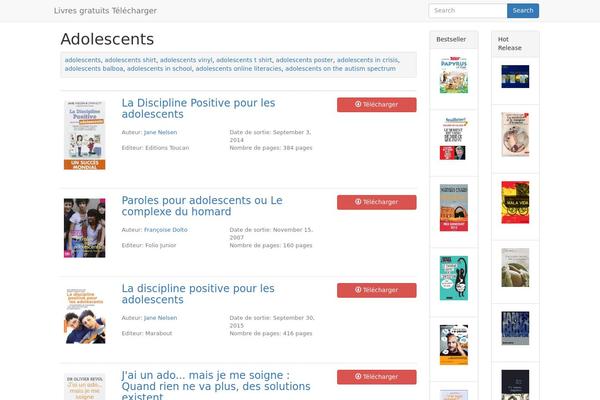Open second Bestseller cover with red bottom band

coord(454,139)
